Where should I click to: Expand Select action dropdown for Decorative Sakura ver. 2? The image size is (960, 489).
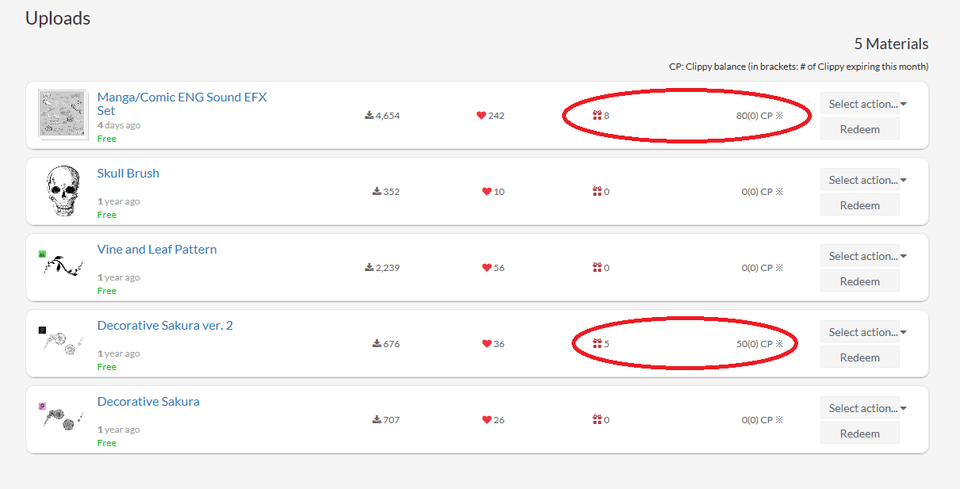864,332
